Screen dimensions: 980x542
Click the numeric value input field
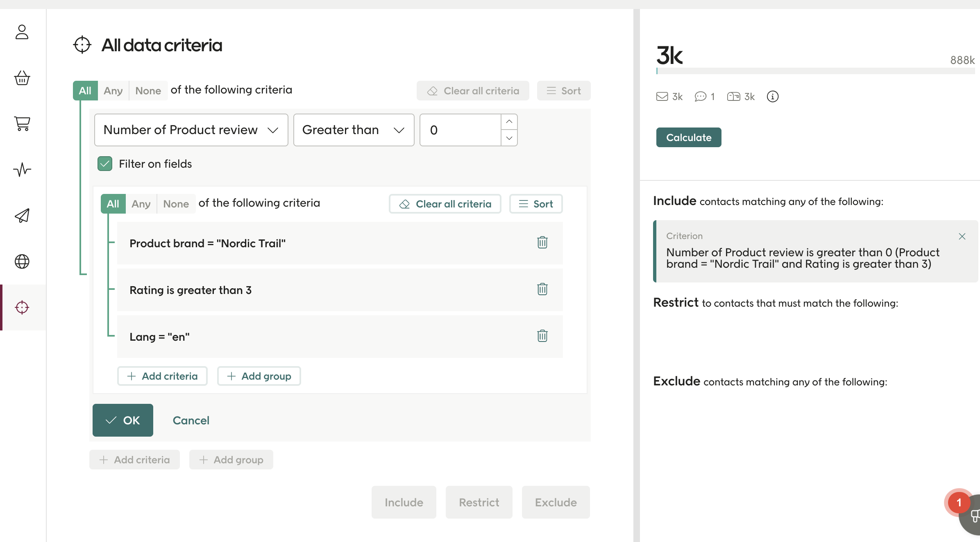point(461,130)
